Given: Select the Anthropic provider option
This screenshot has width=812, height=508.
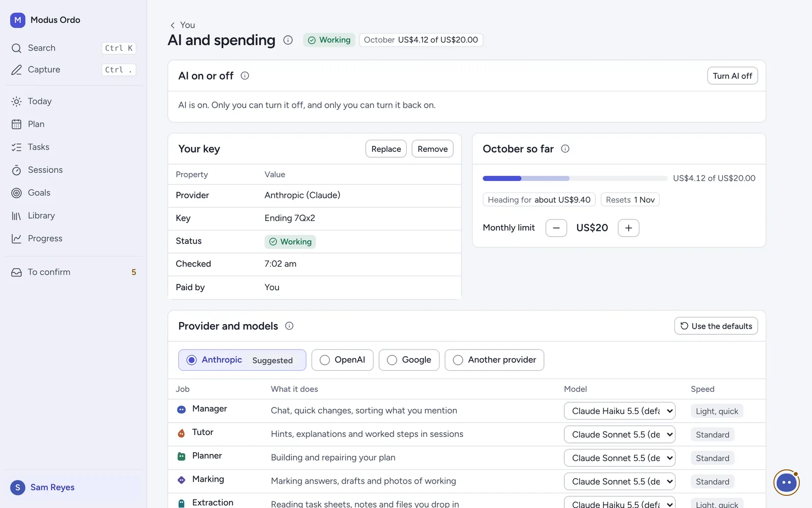Looking at the screenshot, I should [x=242, y=360].
